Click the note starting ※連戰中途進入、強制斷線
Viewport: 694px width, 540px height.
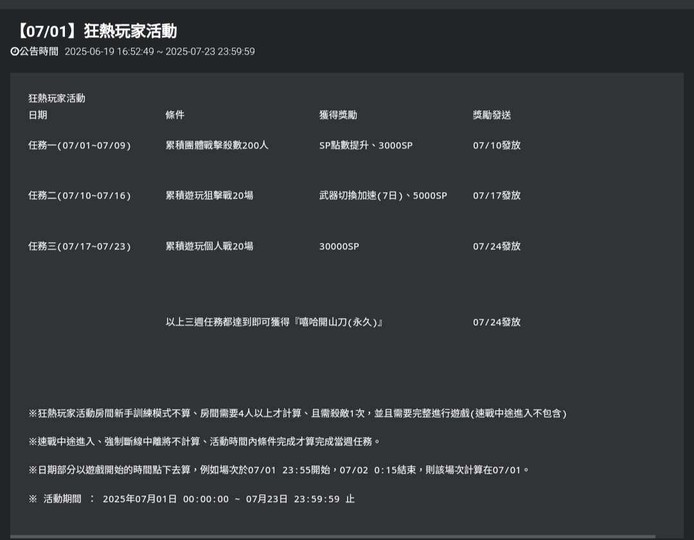204,442
